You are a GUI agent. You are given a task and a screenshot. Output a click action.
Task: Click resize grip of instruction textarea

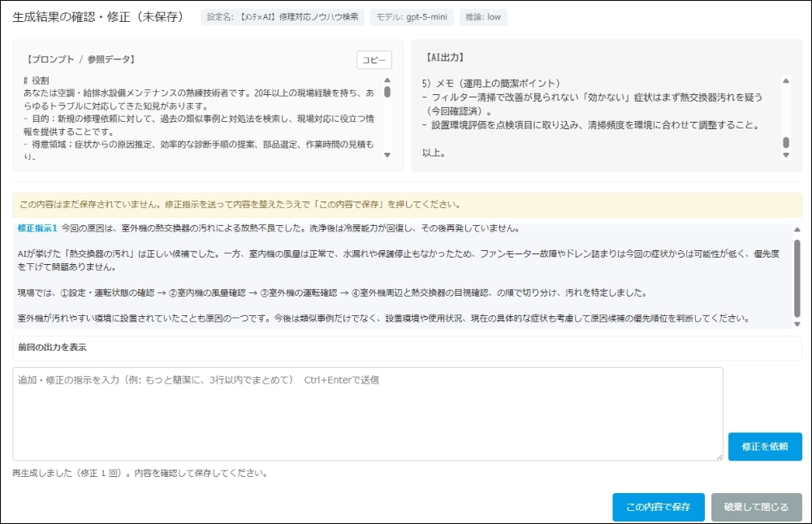pyautogui.click(x=719, y=457)
